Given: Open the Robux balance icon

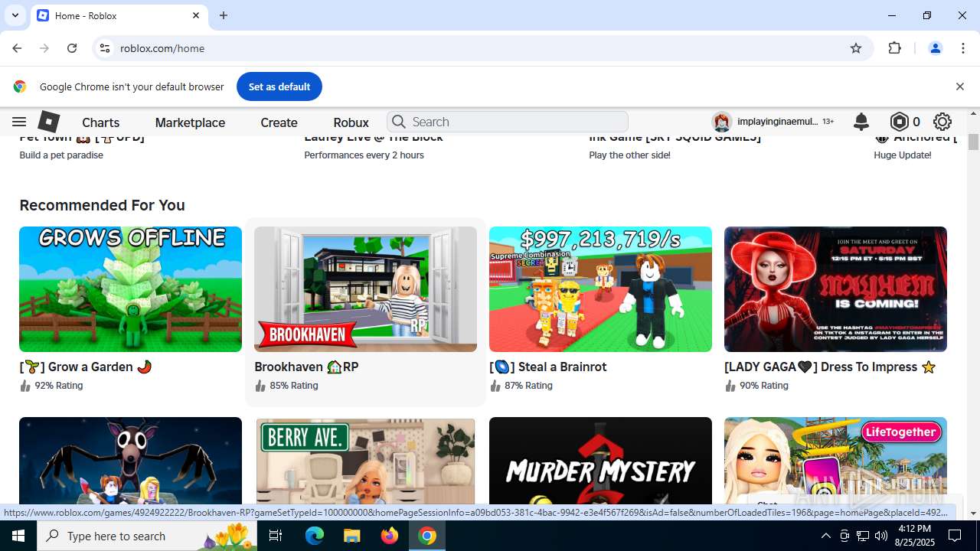Looking at the screenshot, I should coord(899,122).
